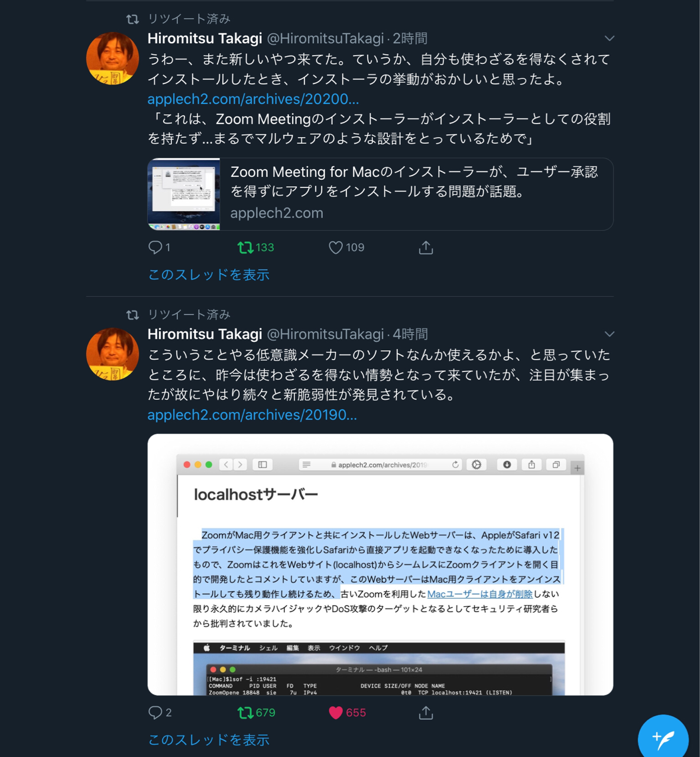Viewport: 700px width, 757px height.
Task: Open the article card's thumbnail image
Action: click(x=184, y=194)
